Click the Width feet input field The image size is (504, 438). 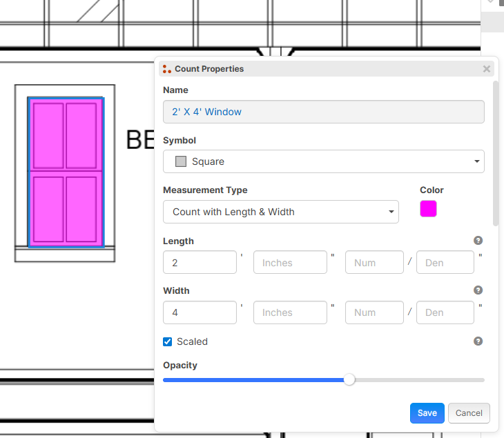click(200, 312)
